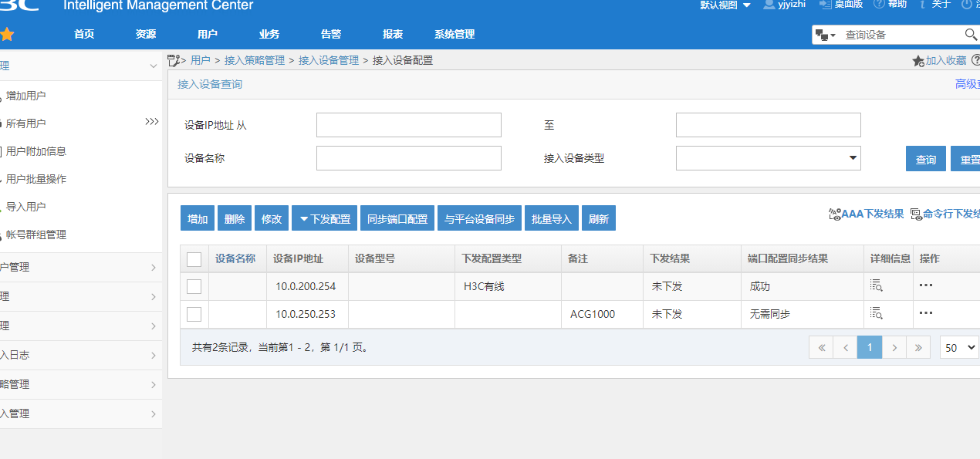The image size is (980, 459).
Task: Click the 所有用户 expand arrows icon
Action: 152,122
